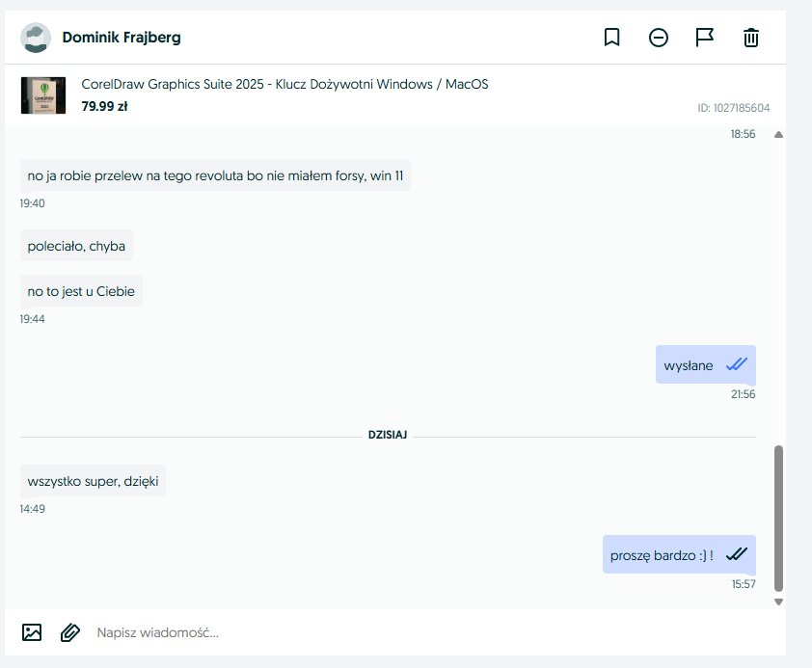Screen dimensions: 812x668
Task: Click the listing price 79.99 zł
Action: 104,106
